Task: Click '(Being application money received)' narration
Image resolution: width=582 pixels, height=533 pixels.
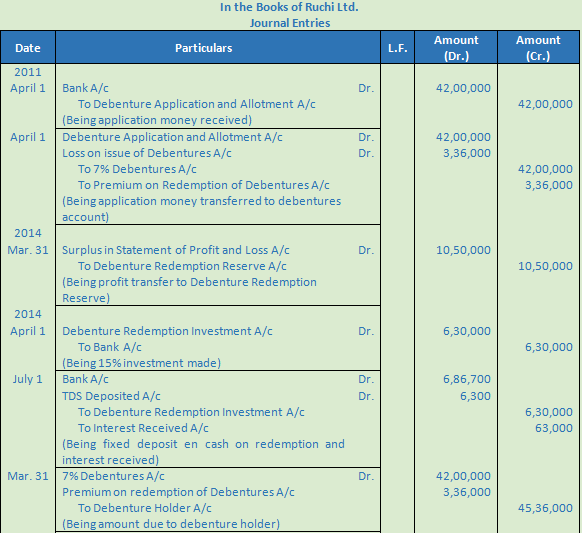Action: [157, 120]
